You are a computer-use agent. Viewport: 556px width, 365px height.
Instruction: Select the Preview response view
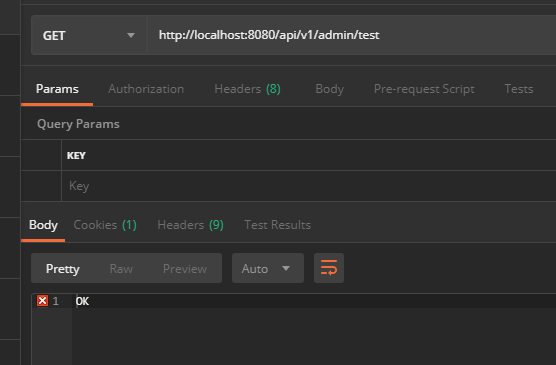pos(185,269)
